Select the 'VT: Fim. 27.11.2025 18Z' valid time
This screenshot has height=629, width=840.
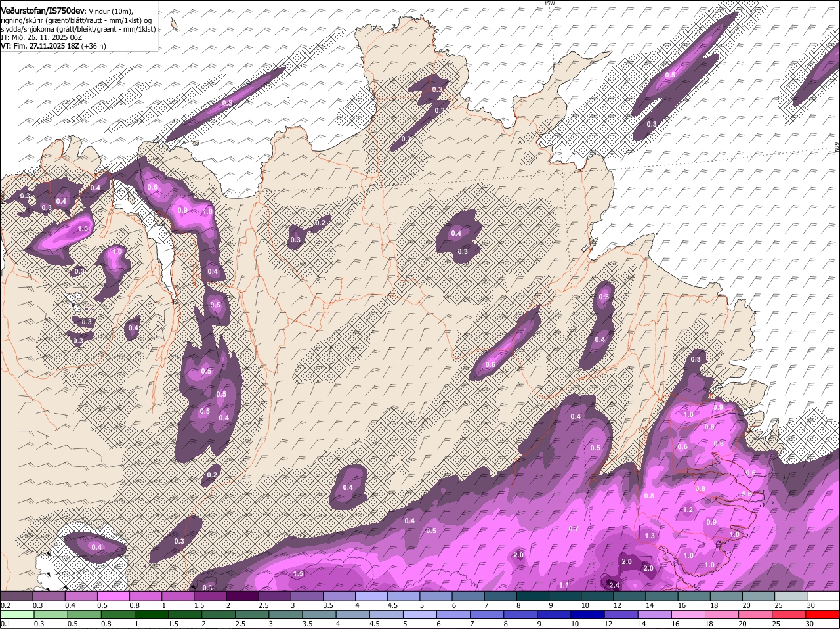[x=40, y=46]
